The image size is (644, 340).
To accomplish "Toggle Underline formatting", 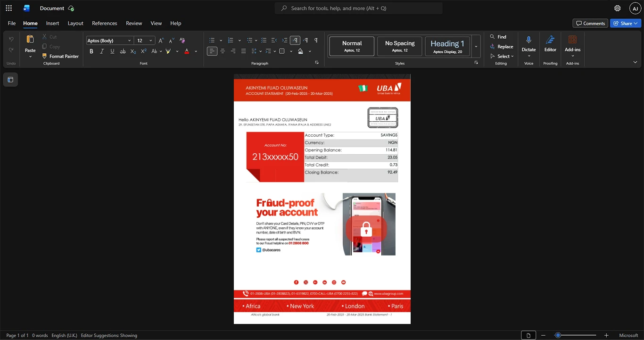I will pos(112,51).
